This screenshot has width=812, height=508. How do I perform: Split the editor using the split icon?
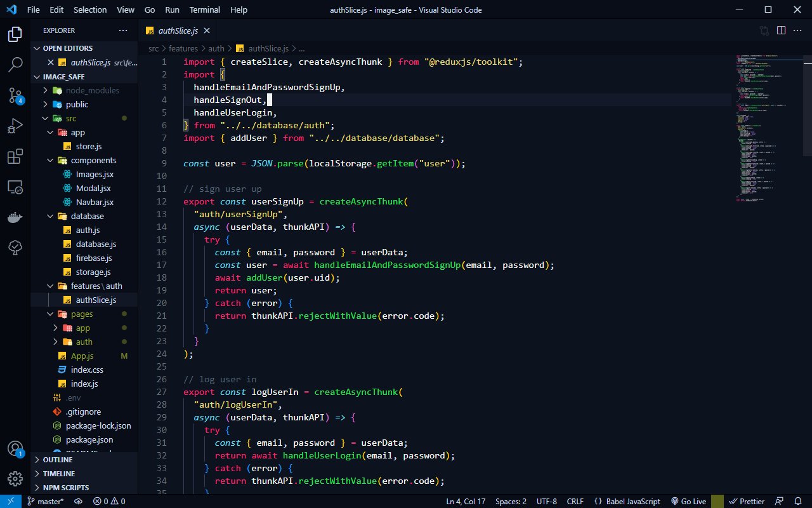(780, 30)
